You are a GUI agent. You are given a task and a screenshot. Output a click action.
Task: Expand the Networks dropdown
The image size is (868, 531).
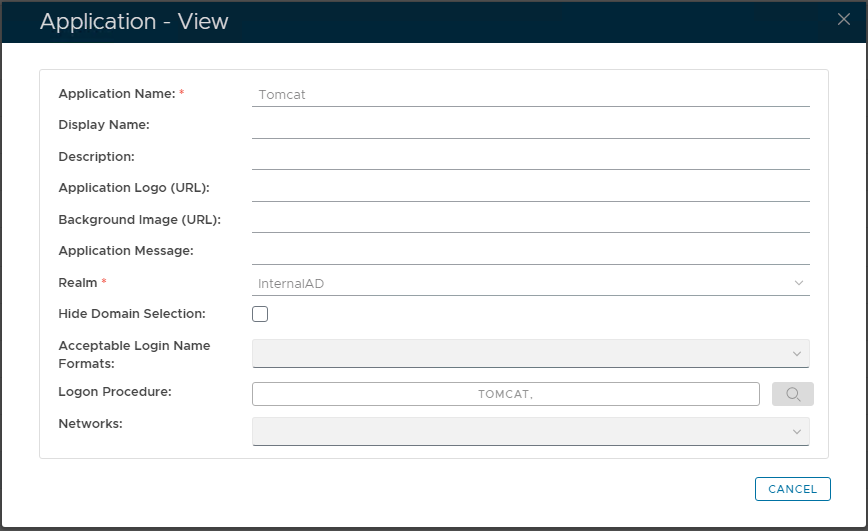point(530,431)
